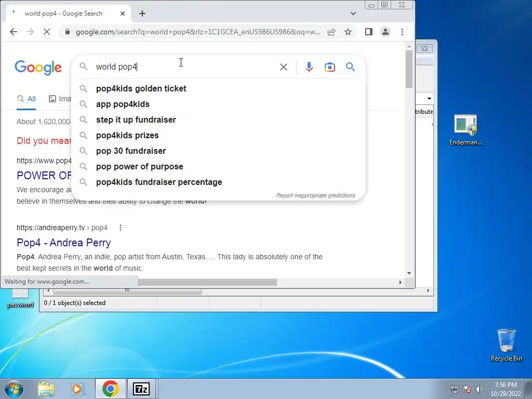Screen dimensions: 532x399
Task: Open a new tab with plus button
Action: click(x=142, y=14)
